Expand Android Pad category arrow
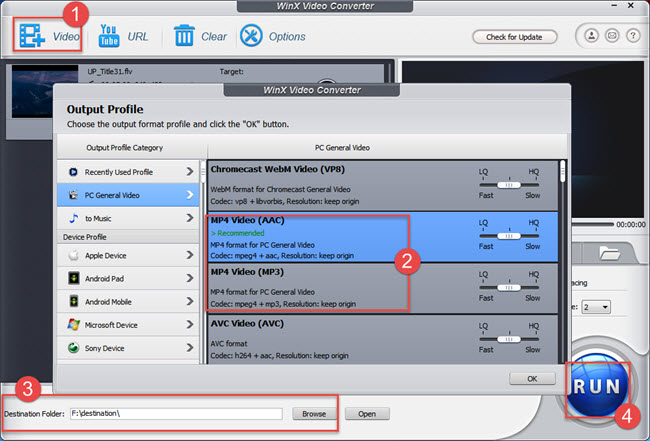 coord(189,279)
